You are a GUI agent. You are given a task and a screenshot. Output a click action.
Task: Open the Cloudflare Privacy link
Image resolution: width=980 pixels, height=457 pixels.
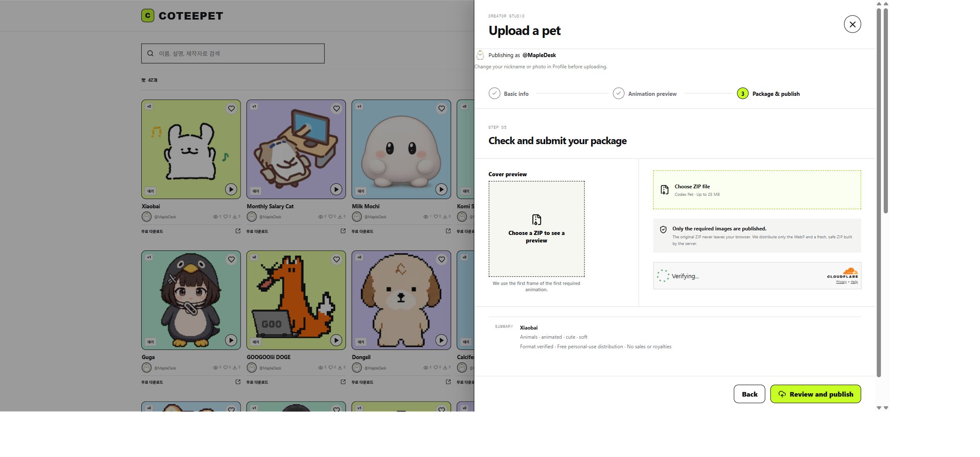coord(841,282)
